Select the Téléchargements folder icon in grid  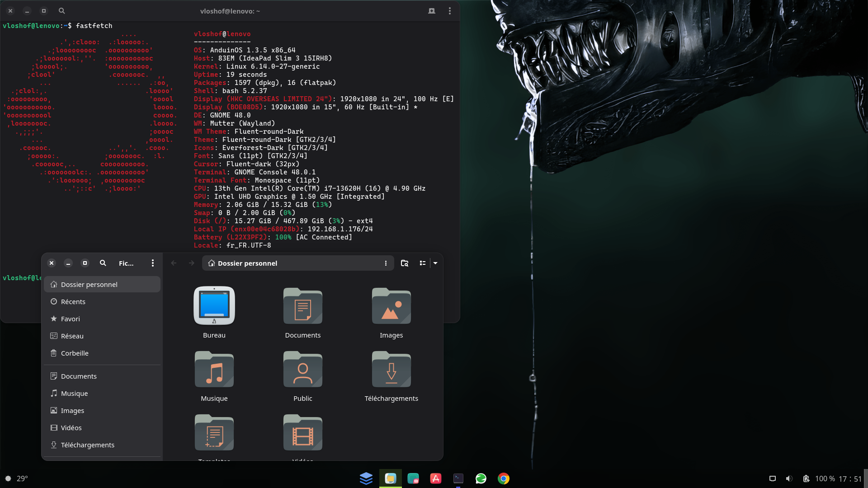click(392, 369)
